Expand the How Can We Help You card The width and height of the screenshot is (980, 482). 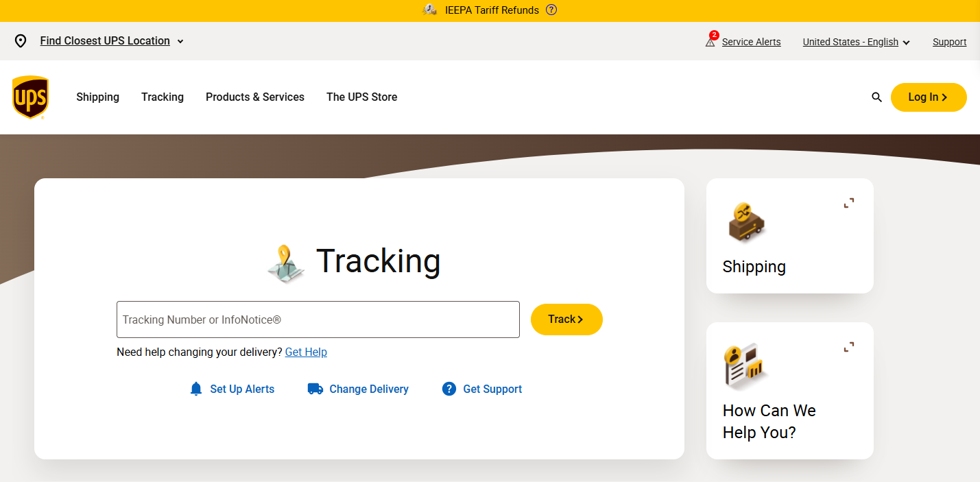tap(849, 347)
